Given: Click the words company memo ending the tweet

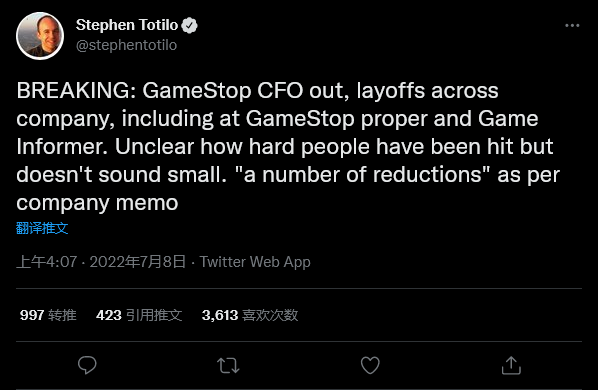Looking at the screenshot, I should (x=97, y=203).
